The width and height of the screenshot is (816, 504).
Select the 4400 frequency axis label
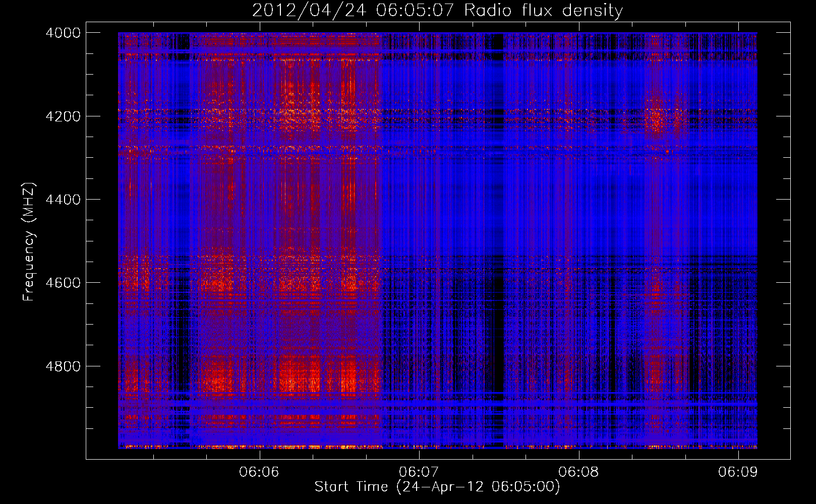click(x=63, y=200)
